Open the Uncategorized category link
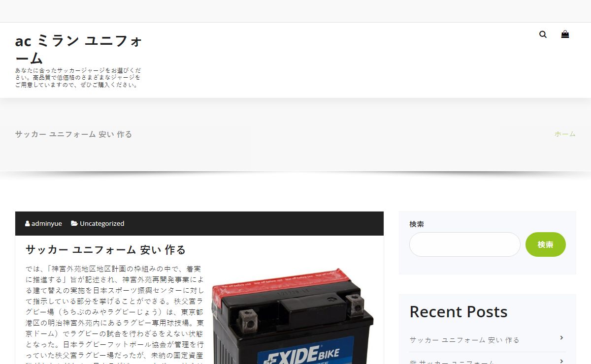The height and width of the screenshot is (364, 591). [102, 223]
